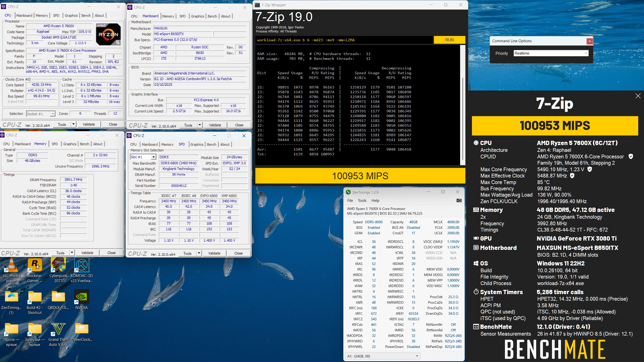Click the PowerDown Disabled value in ZenTimings
Viewport: 644px width, 362px height.
click(413, 347)
